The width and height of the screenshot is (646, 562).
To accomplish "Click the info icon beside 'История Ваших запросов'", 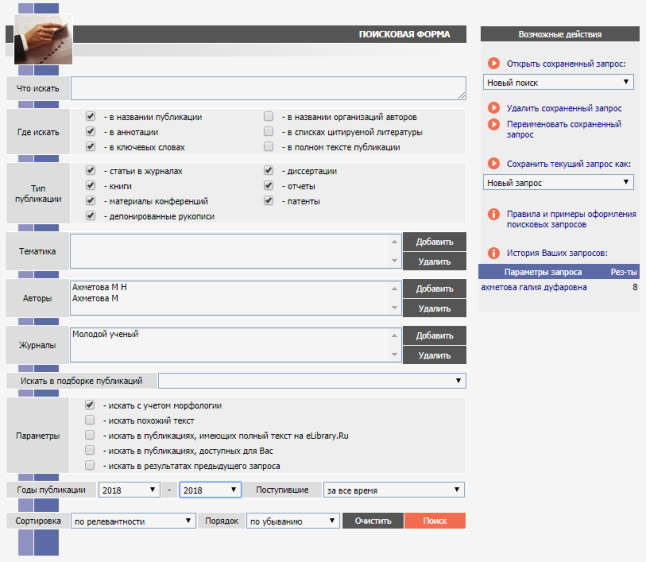I will 493,252.
